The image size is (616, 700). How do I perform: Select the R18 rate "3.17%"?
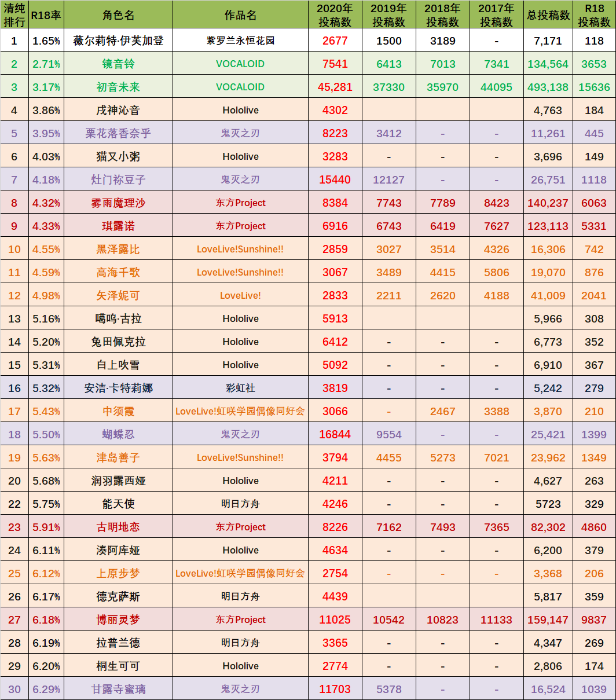point(46,87)
